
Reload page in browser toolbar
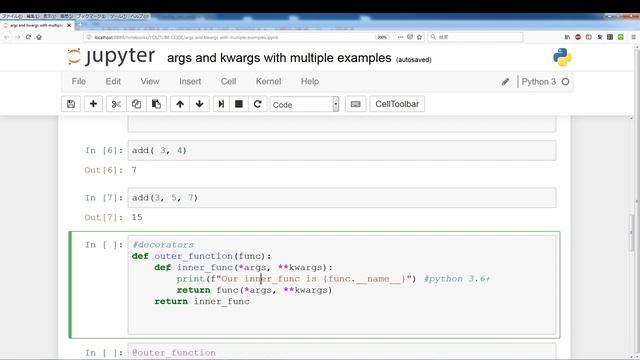pos(28,37)
